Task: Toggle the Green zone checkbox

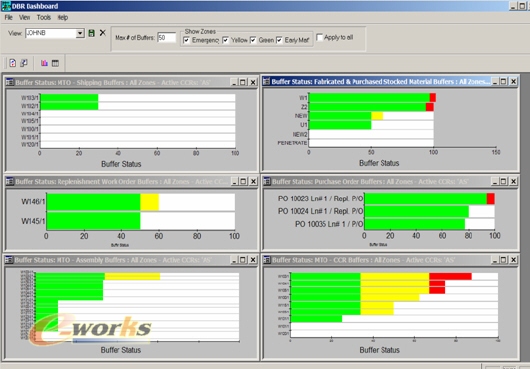Action: click(x=253, y=40)
